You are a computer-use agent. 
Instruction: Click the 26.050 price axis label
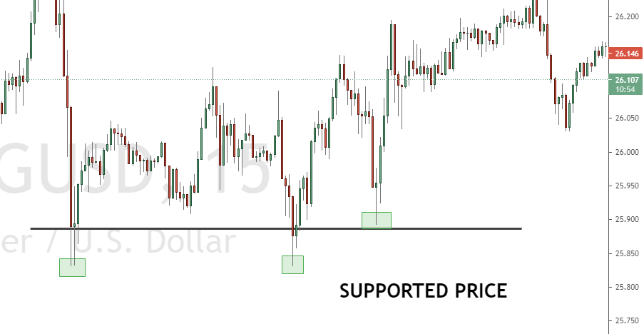coord(625,118)
